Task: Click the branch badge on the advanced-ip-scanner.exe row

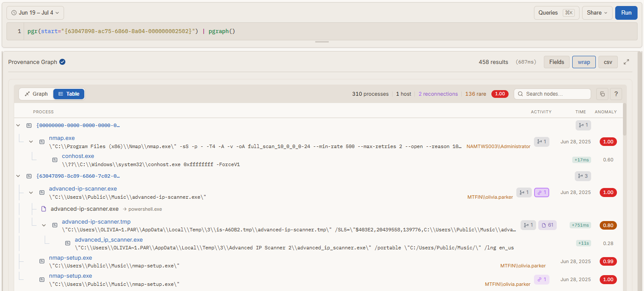Action: [x=524, y=192]
